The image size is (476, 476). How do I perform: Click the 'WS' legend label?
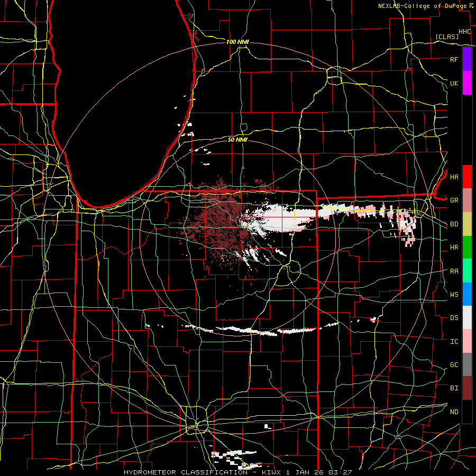click(x=454, y=295)
